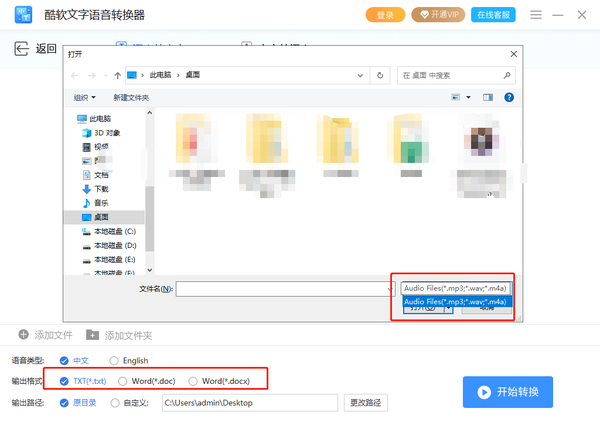Click the 添加文件 plus icon
Viewport: 600px width, 422px height.
[x=23, y=334]
